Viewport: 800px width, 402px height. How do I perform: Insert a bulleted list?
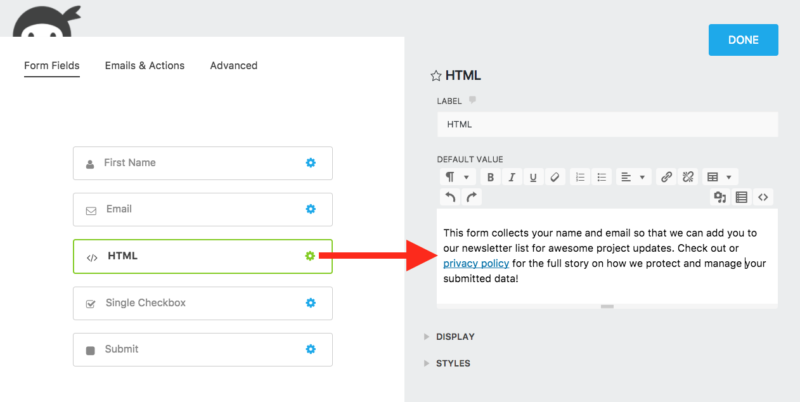point(602,177)
